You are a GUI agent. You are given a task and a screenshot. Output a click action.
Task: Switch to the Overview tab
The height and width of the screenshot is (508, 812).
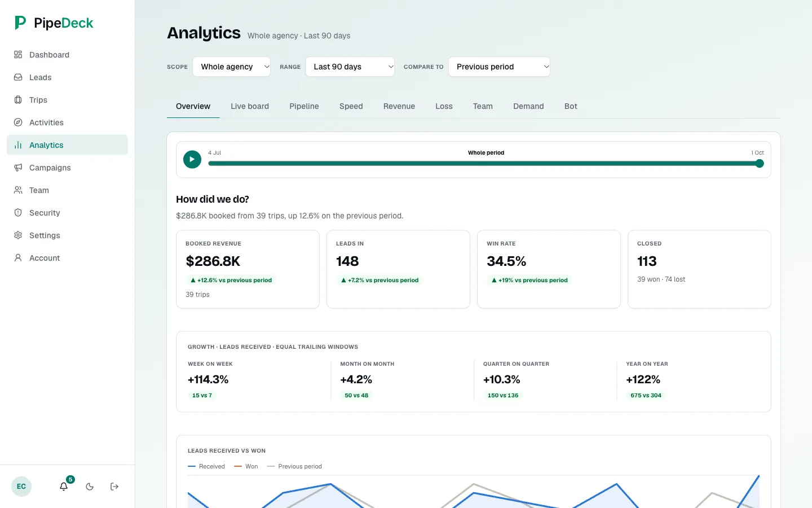coord(193,106)
